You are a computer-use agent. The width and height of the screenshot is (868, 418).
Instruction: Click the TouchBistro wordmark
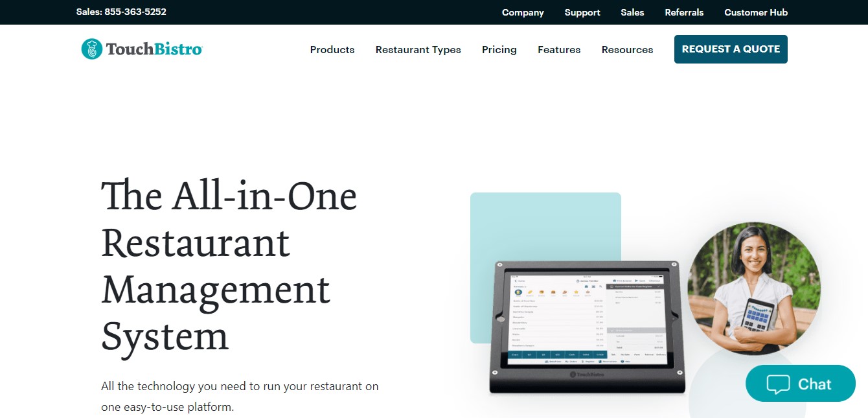pyautogui.click(x=154, y=49)
